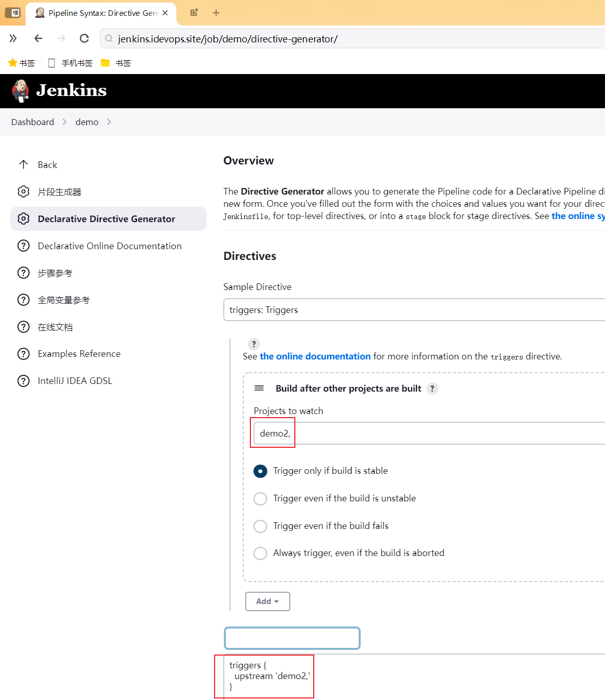This screenshot has width=605, height=700.
Task: Click help icon for Declarative Online Documentation
Action: (x=24, y=246)
